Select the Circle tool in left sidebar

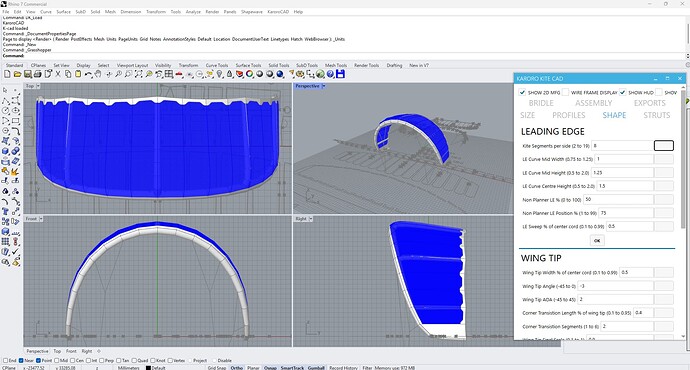pyautogui.click(x=5, y=110)
